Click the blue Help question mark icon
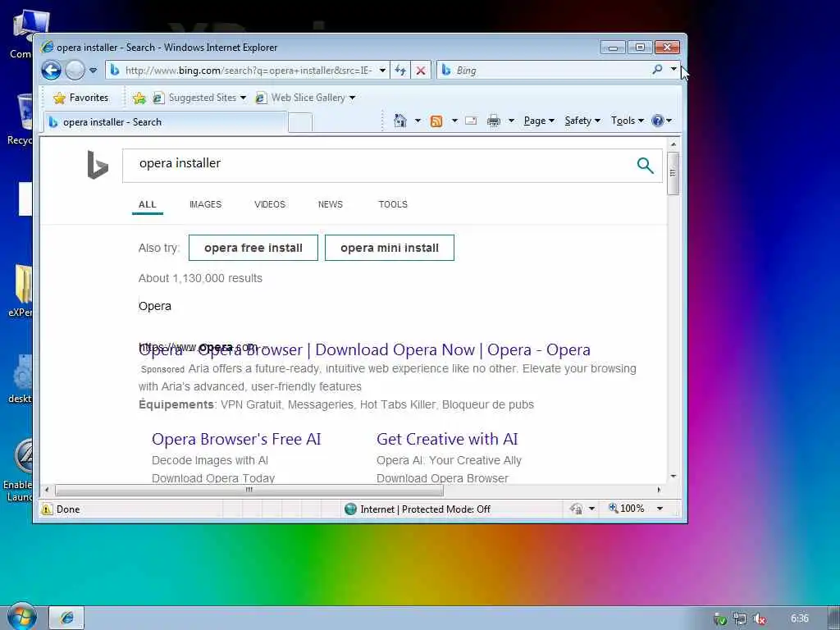The height and width of the screenshot is (630, 840). 657,121
